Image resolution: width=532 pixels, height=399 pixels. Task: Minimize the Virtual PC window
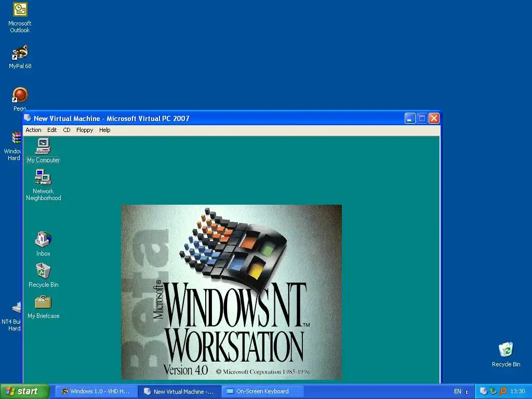tap(410, 118)
